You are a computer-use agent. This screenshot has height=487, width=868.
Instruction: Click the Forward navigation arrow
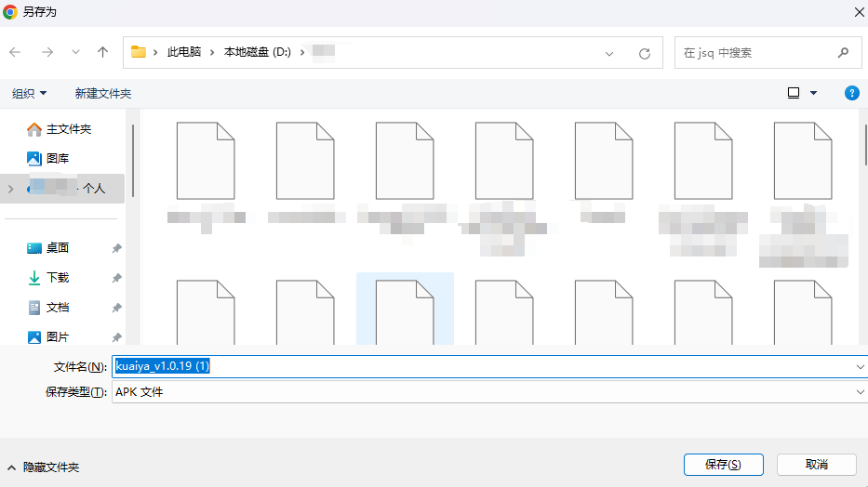(47, 53)
